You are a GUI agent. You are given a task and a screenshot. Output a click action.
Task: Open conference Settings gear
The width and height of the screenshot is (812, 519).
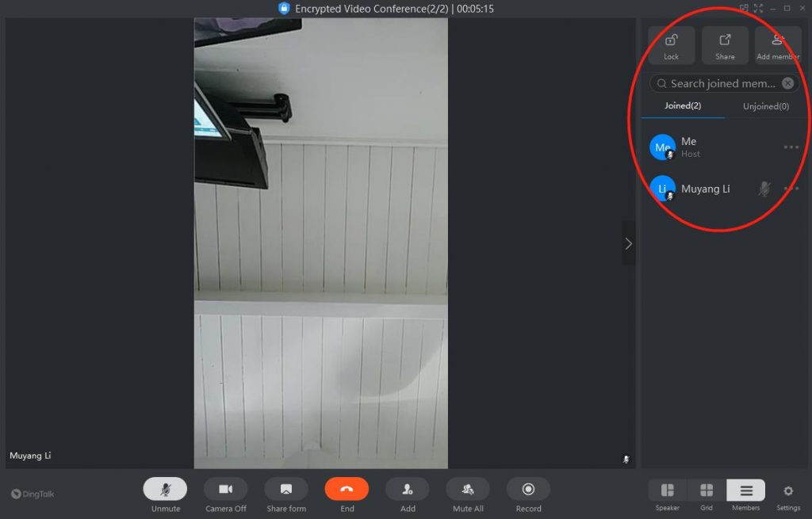point(787,491)
